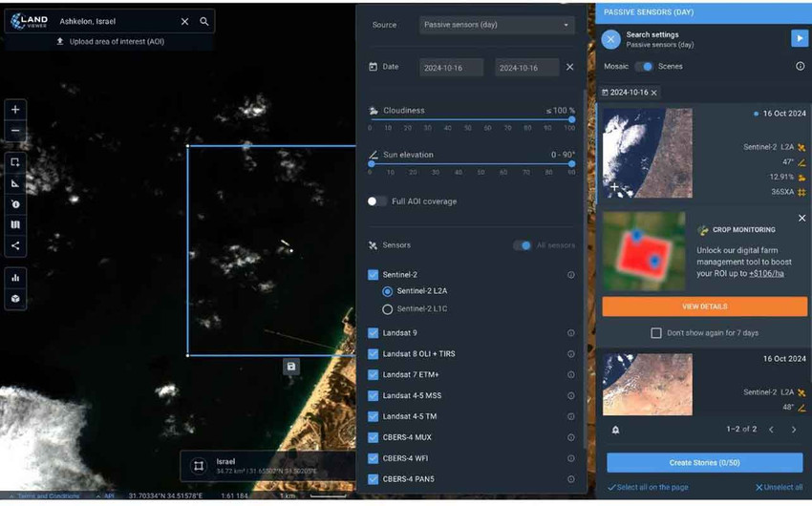Select the measure distance tool
Screen dimensions: 812x506
15,183
